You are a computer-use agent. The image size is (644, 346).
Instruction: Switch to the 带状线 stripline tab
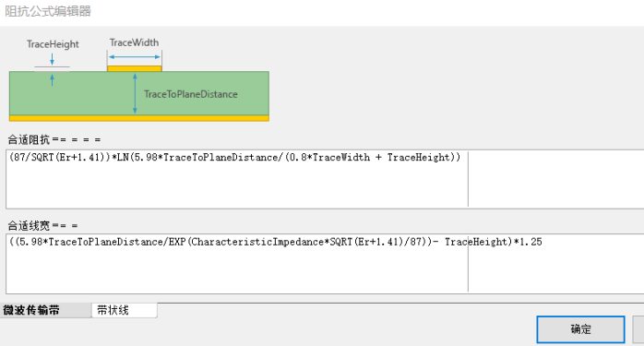click(124, 310)
